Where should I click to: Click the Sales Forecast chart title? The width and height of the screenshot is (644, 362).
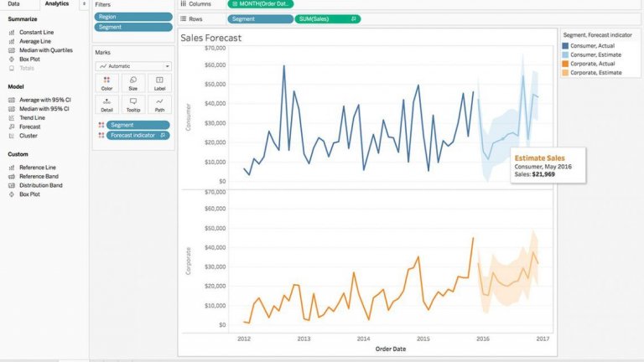coord(210,38)
